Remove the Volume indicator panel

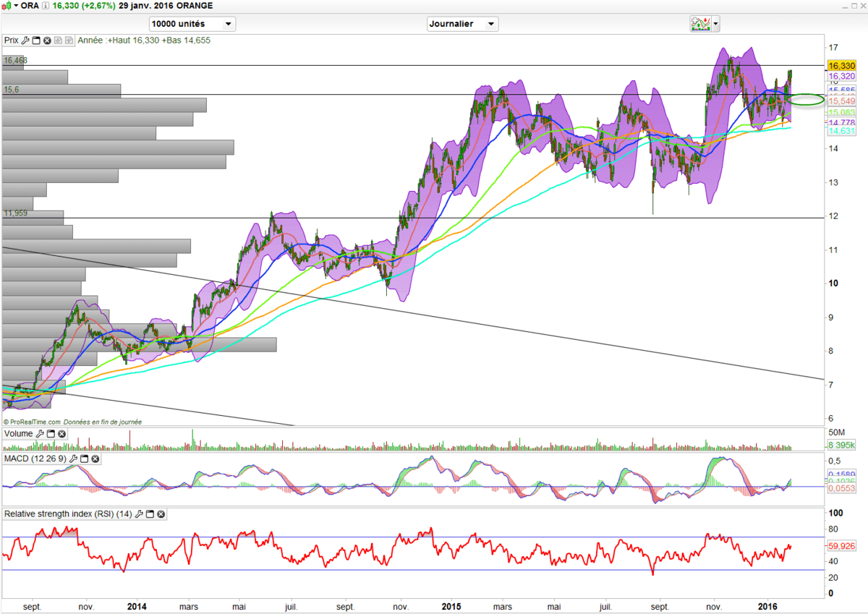point(62,434)
